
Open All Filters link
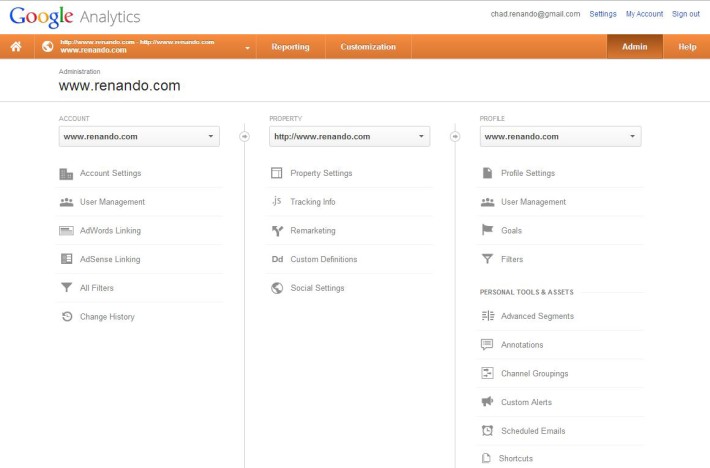click(x=97, y=288)
